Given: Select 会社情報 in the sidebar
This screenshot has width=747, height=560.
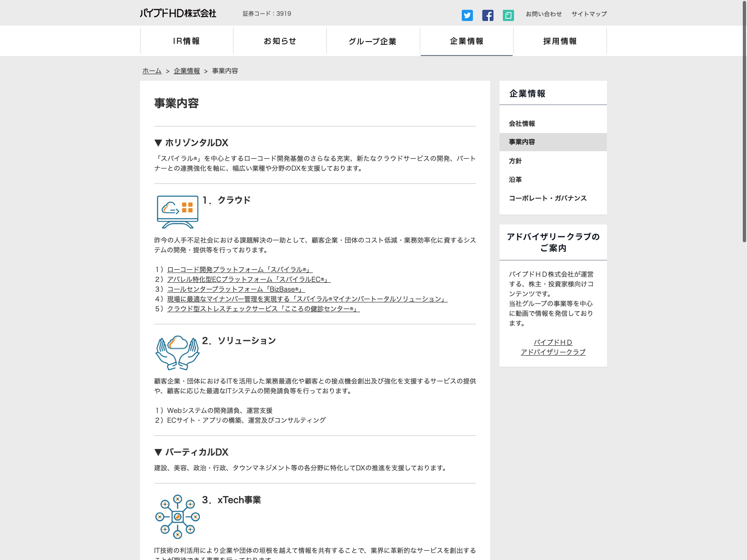Looking at the screenshot, I should [522, 124].
